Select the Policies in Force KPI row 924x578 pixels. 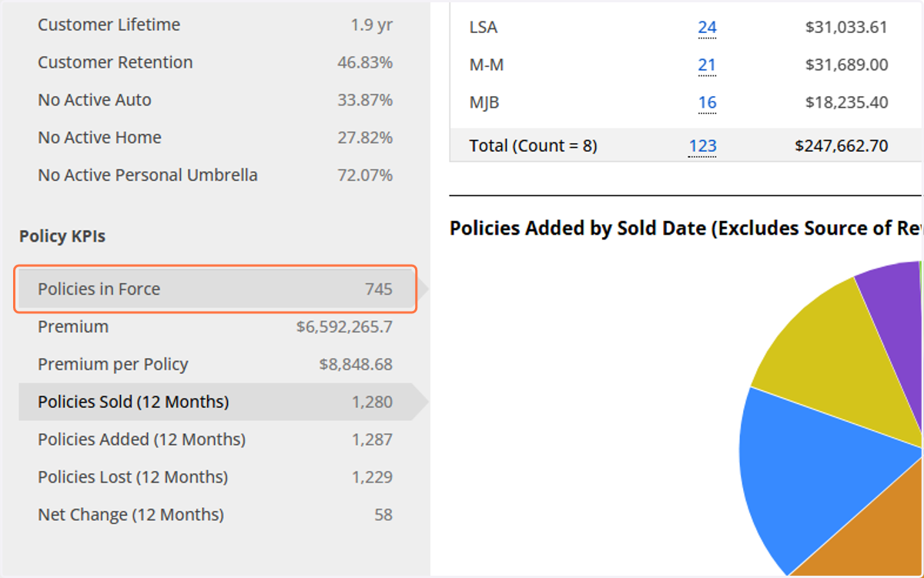(x=216, y=289)
